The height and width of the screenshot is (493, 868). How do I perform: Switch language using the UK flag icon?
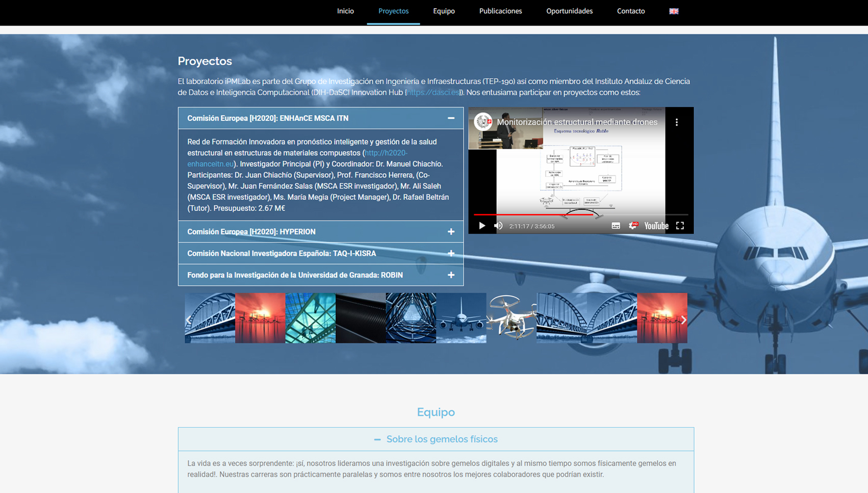pos(673,11)
